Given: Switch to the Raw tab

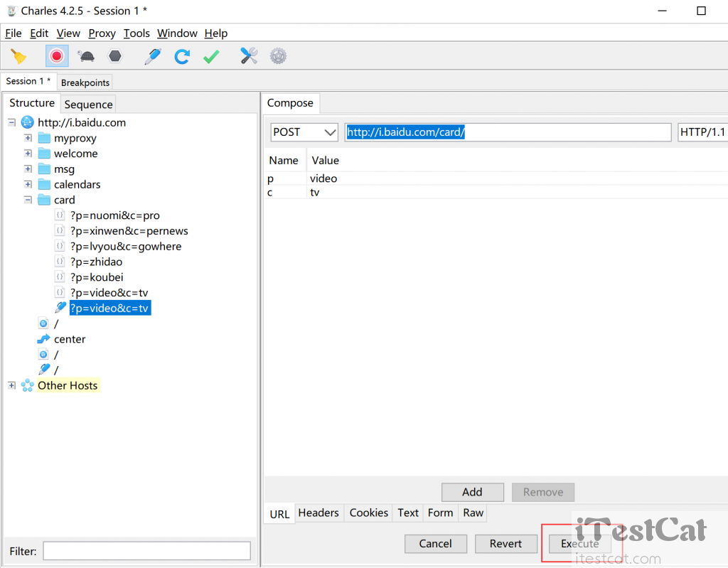Looking at the screenshot, I should pos(473,513).
